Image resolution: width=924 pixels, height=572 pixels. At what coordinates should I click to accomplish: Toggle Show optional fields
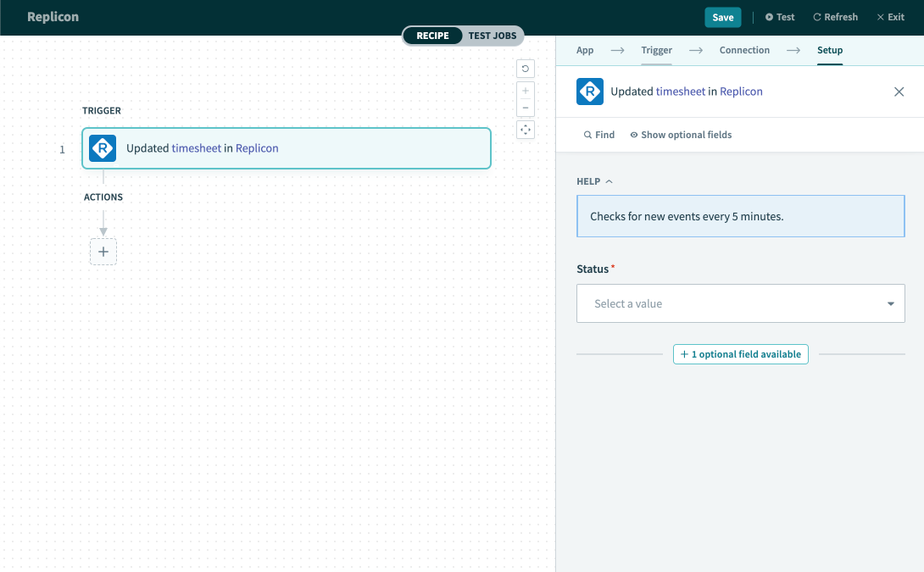681,135
